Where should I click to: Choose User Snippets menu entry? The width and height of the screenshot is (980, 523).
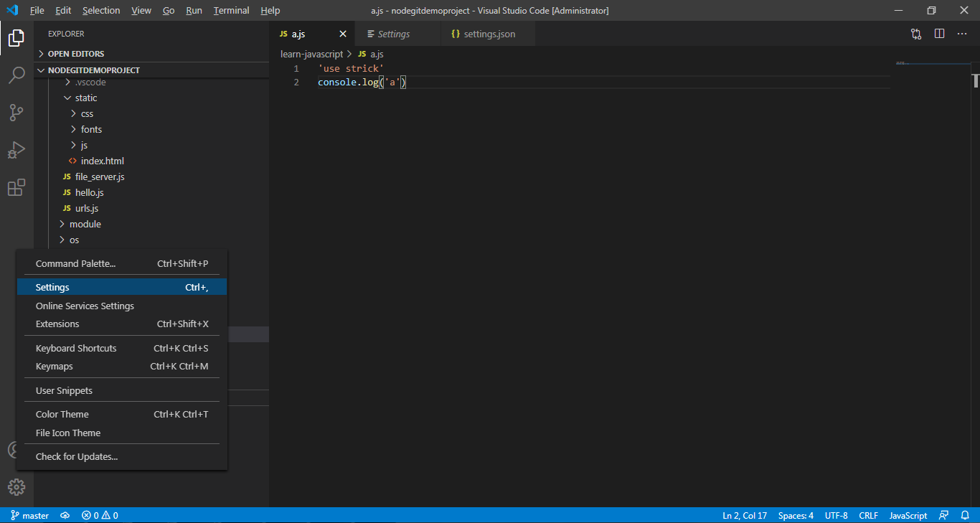(122, 390)
